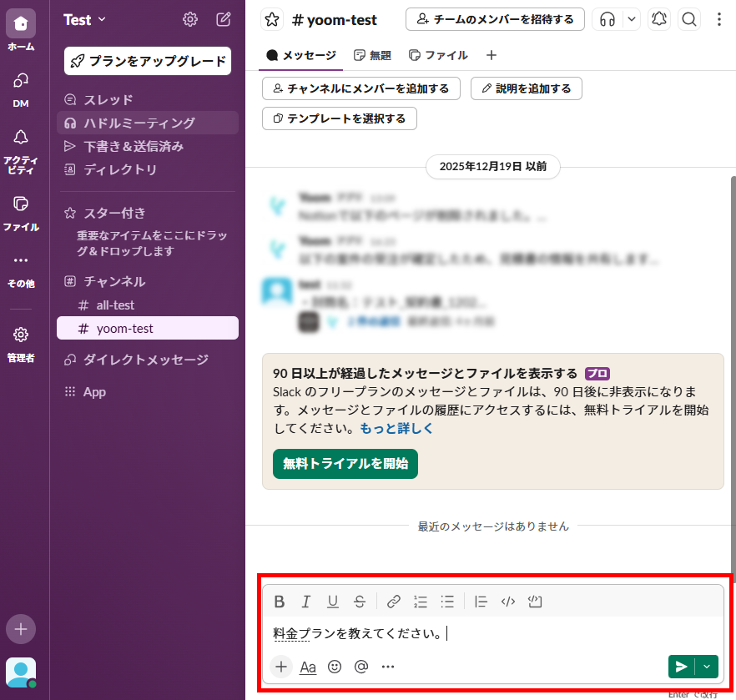Click 説明を追加する button
The width and height of the screenshot is (736, 700).
point(527,88)
